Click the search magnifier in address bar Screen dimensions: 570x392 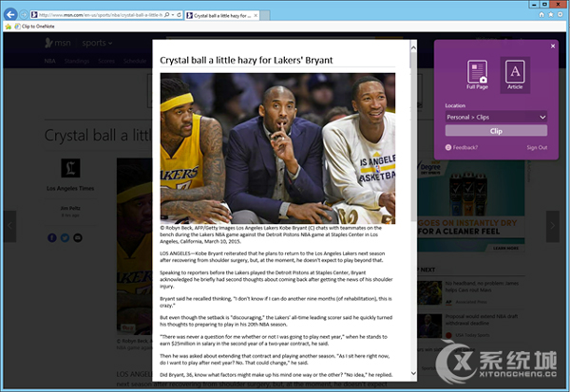[166, 15]
